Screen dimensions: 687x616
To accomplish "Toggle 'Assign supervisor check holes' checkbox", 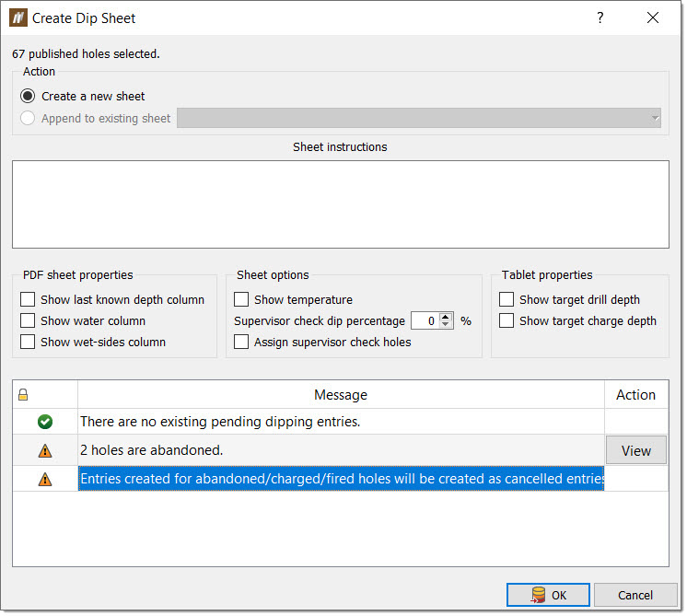I will [241, 342].
